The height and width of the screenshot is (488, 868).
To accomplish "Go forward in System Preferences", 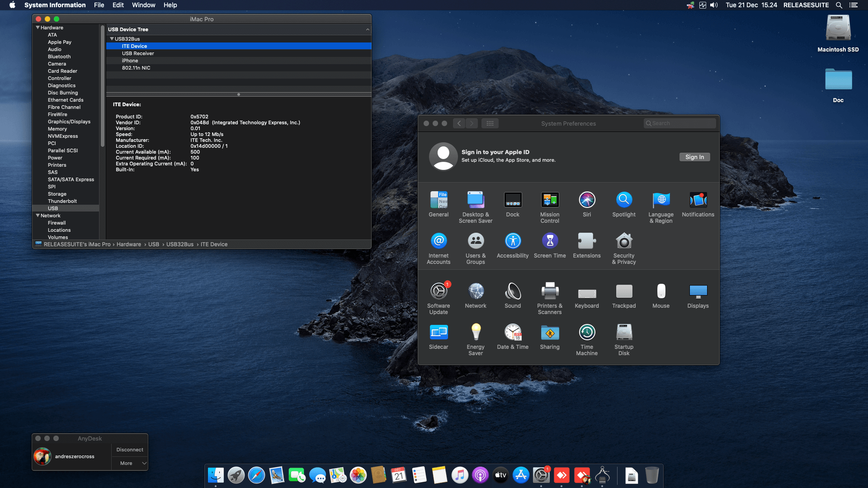I will (x=472, y=123).
